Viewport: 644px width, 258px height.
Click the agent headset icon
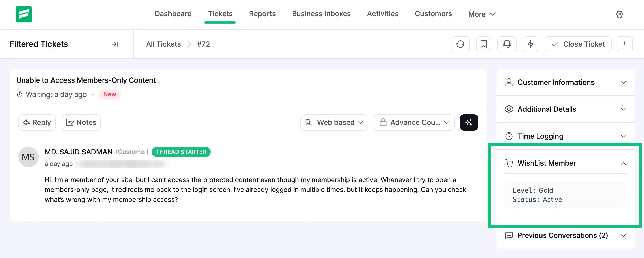tap(507, 44)
